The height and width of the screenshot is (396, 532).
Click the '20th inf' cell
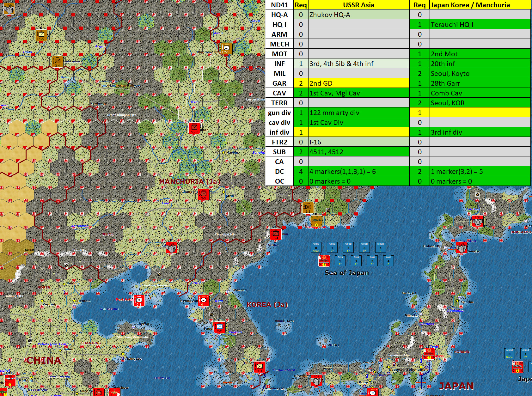[480, 64]
